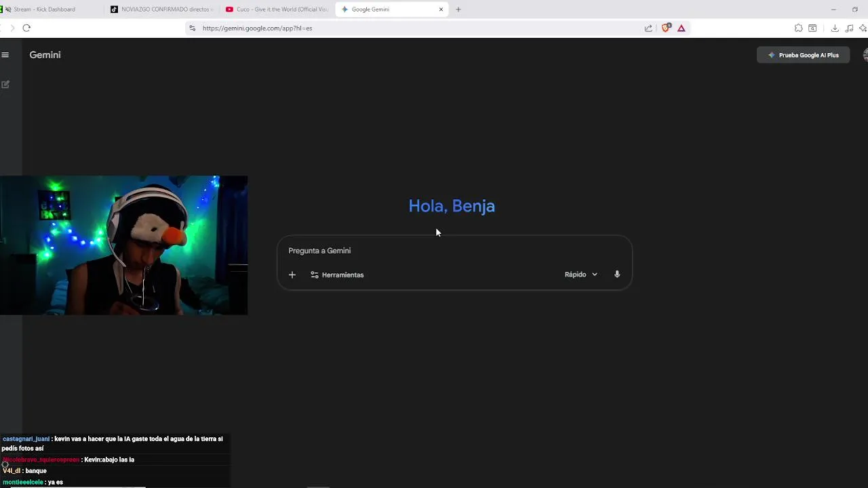Open the media control music note icon
Viewport: 868px width, 488px height.
(x=849, y=28)
